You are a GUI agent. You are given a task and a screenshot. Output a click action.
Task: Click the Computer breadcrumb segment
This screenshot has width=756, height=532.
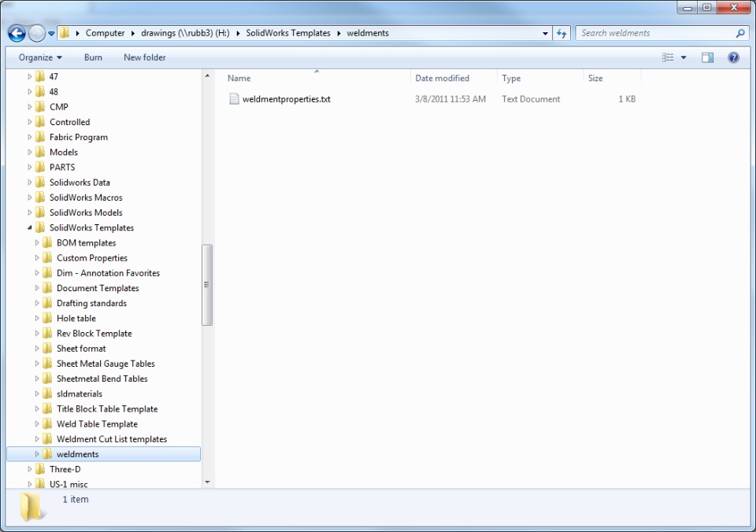[x=105, y=33]
